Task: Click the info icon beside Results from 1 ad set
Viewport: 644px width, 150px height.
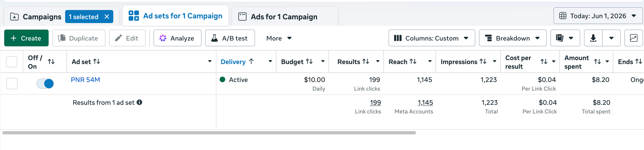Action: pyautogui.click(x=140, y=102)
